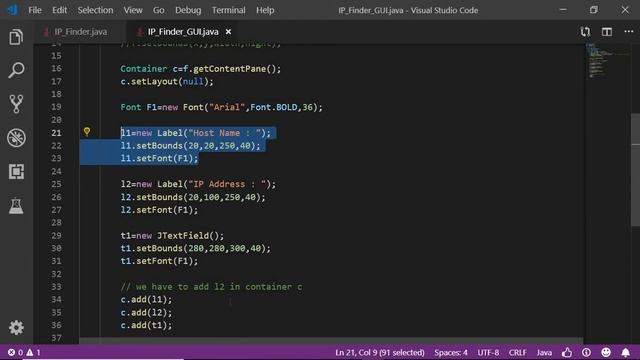Click Ln 21, Col 9 cursor position
This screenshot has width=640, height=360.
[x=380, y=352]
